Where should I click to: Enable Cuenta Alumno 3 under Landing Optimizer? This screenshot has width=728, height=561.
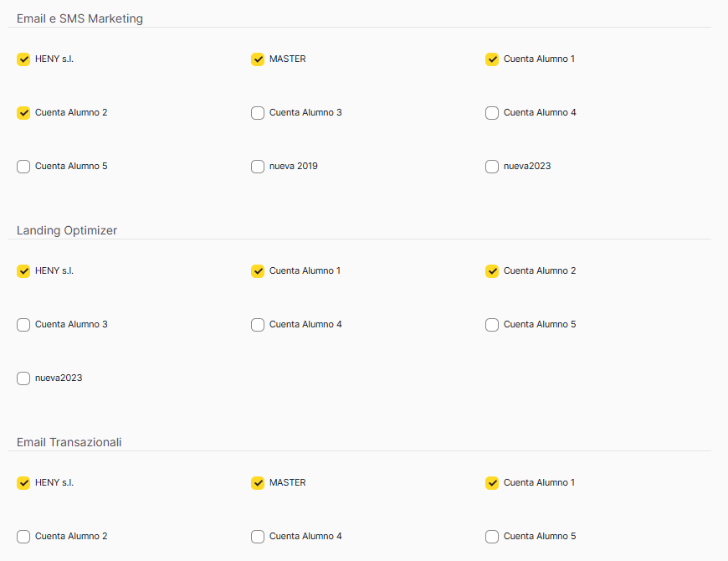click(x=23, y=325)
